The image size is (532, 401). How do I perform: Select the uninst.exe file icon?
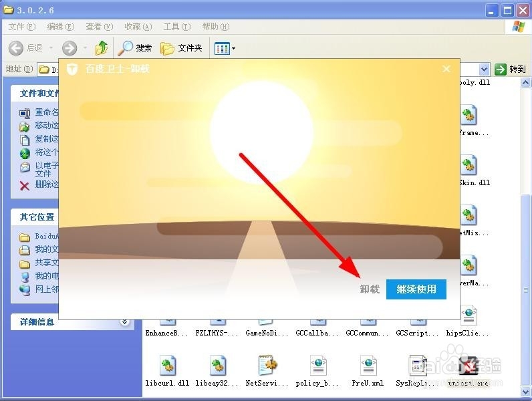pos(469,365)
